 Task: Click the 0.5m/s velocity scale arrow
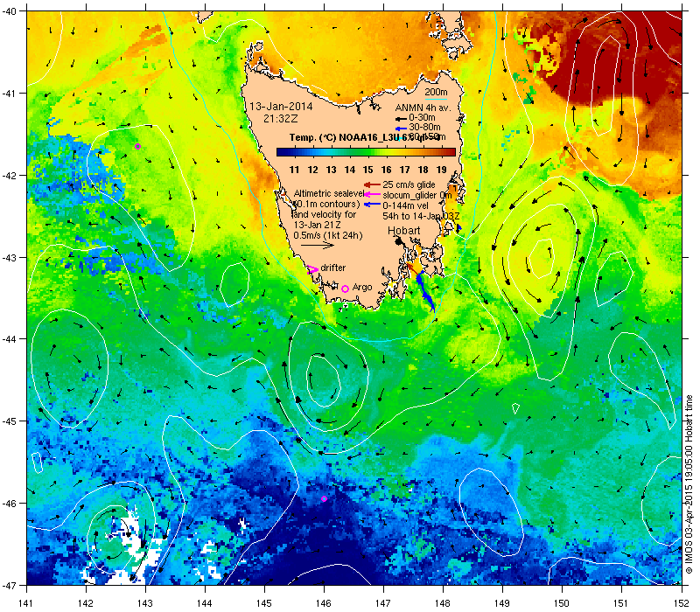318,245
